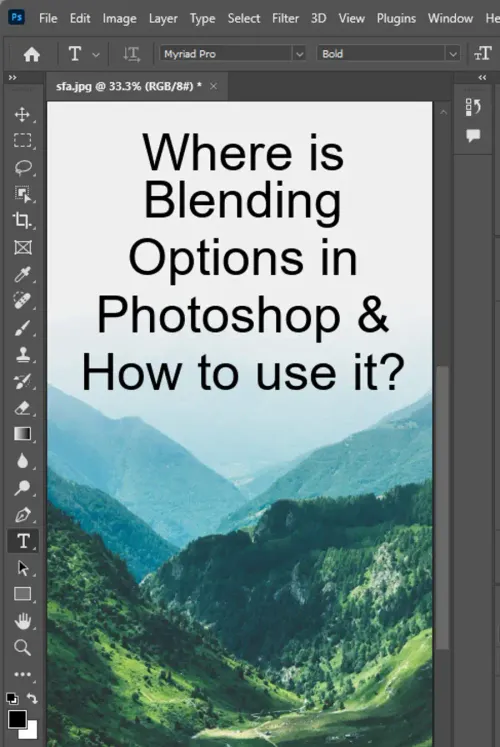Open the View menu
The width and height of the screenshot is (500, 747).
(351, 19)
